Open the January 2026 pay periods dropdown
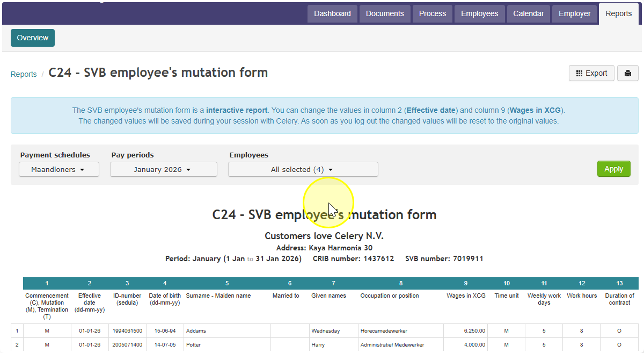Image resolution: width=644 pixels, height=353 pixels. (x=164, y=169)
